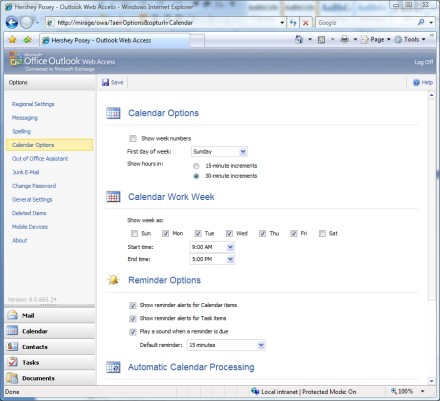Screen dimensions: 440x401
Task: Click the zoom magnifier in status bar
Action: tap(394, 391)
